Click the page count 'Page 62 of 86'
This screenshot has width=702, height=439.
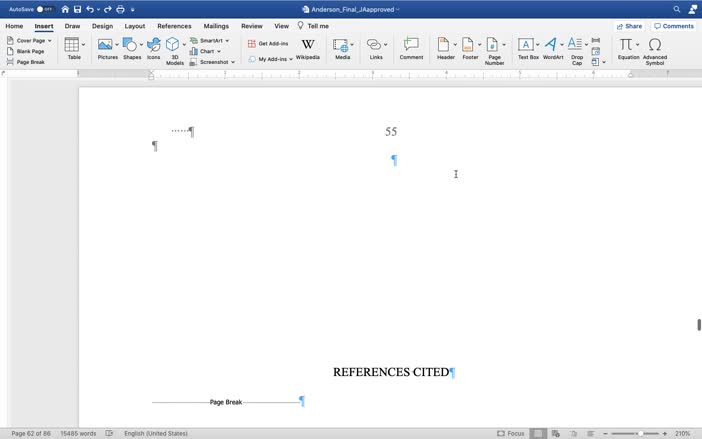tap(31, 434)
